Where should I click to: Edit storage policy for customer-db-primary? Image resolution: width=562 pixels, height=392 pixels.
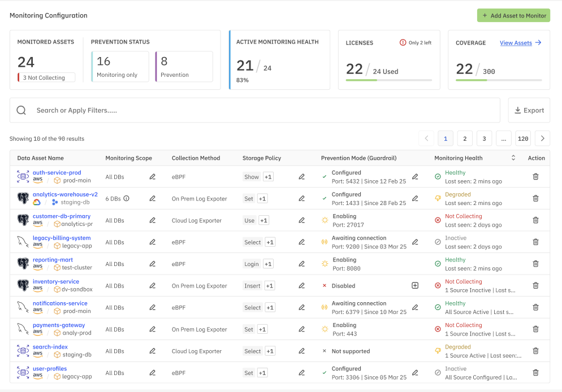[x=301, y=220]
